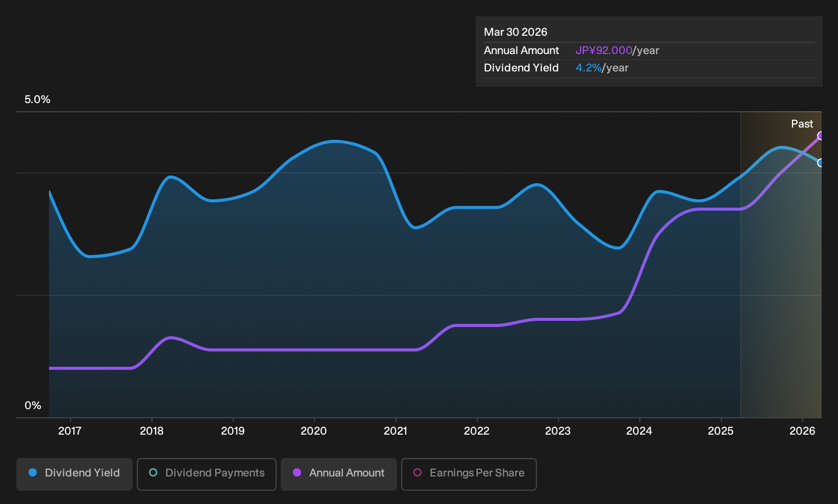Click the Past label in forecast region

(x=802, y=124)
